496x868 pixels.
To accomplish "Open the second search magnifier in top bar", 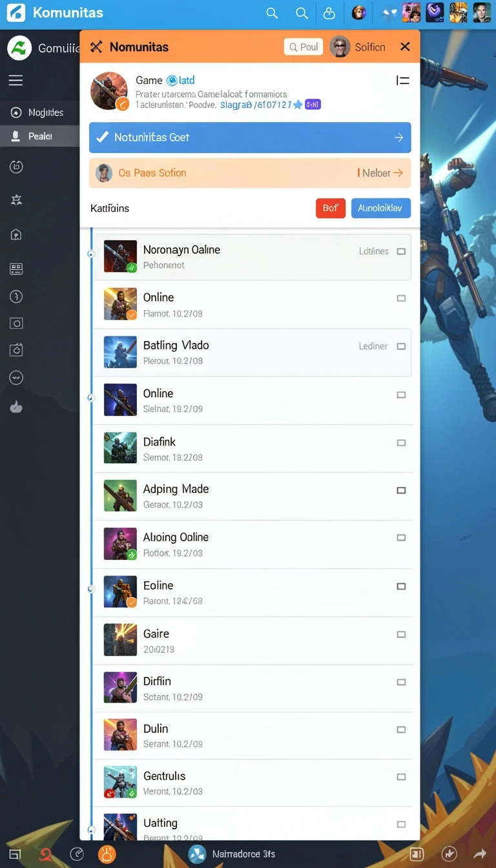I will click(x=302, y=13).
